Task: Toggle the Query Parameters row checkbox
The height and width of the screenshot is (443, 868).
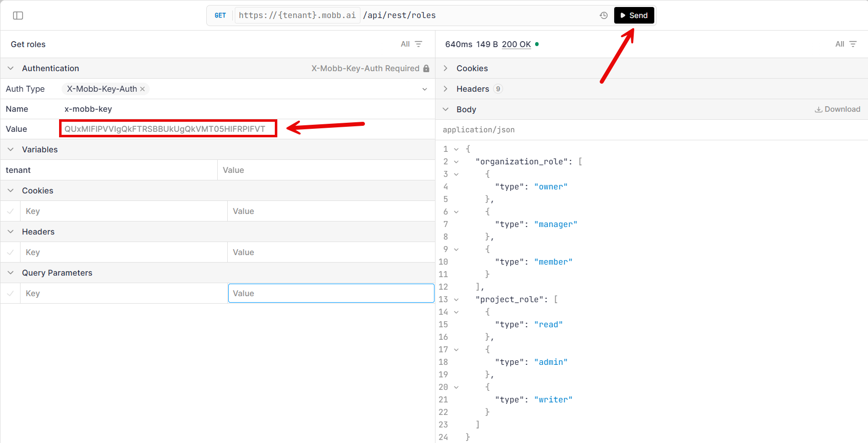Action: (x=11, y=293)
